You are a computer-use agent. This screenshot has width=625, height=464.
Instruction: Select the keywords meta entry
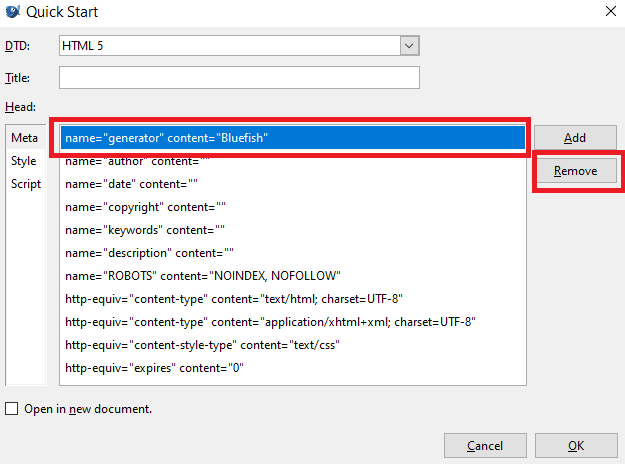coord(145,230)
